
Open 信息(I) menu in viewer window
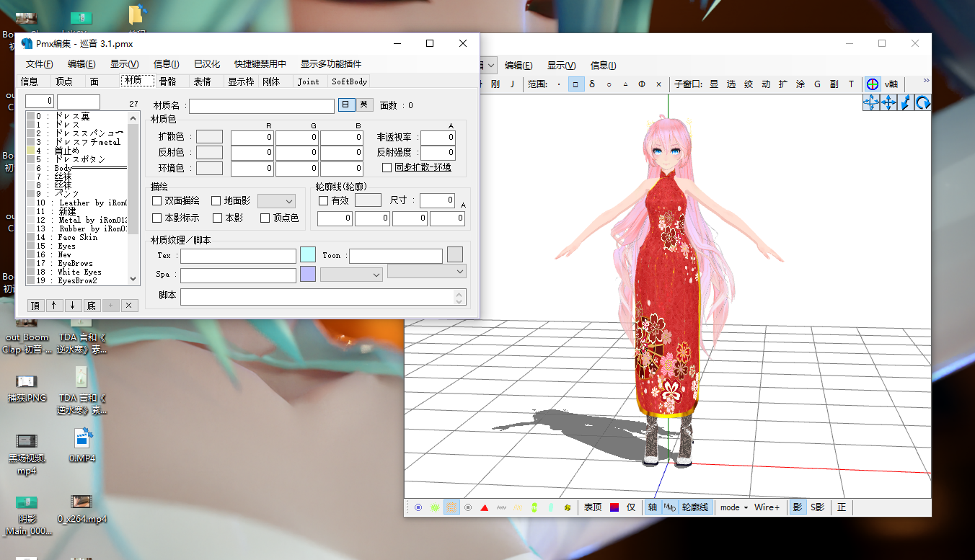tap(604, 66)
